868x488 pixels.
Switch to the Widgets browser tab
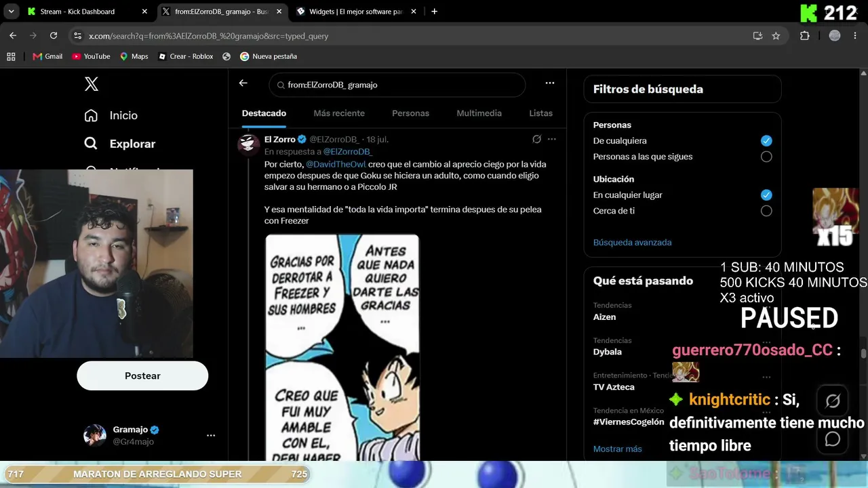(355, 12)
